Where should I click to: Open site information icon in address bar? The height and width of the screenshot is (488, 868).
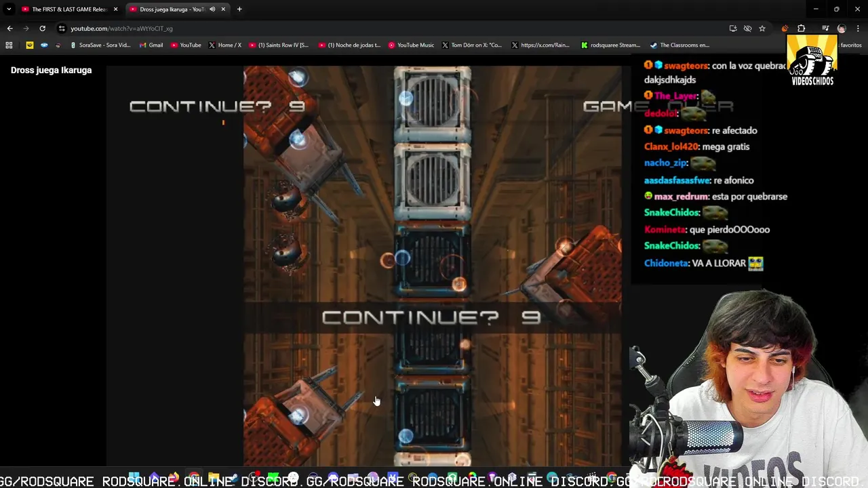point(62,28)
